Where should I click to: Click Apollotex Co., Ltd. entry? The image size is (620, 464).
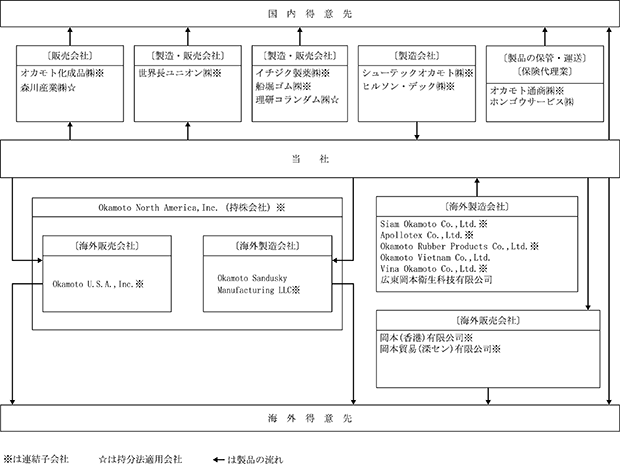point(427,235)
